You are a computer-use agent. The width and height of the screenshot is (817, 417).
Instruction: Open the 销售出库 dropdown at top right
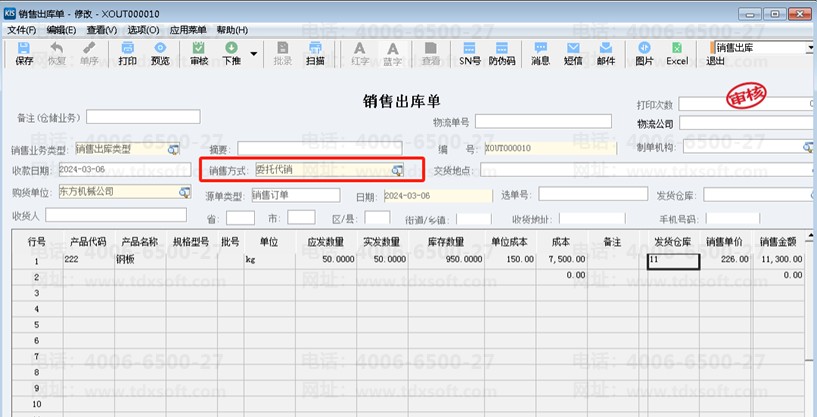click(x=810, y=48)
